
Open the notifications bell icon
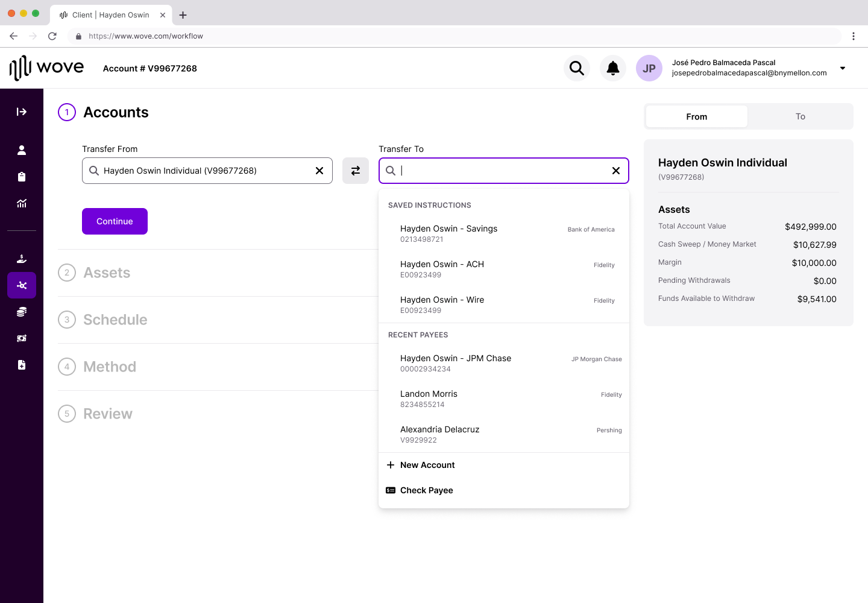point(612,68)
